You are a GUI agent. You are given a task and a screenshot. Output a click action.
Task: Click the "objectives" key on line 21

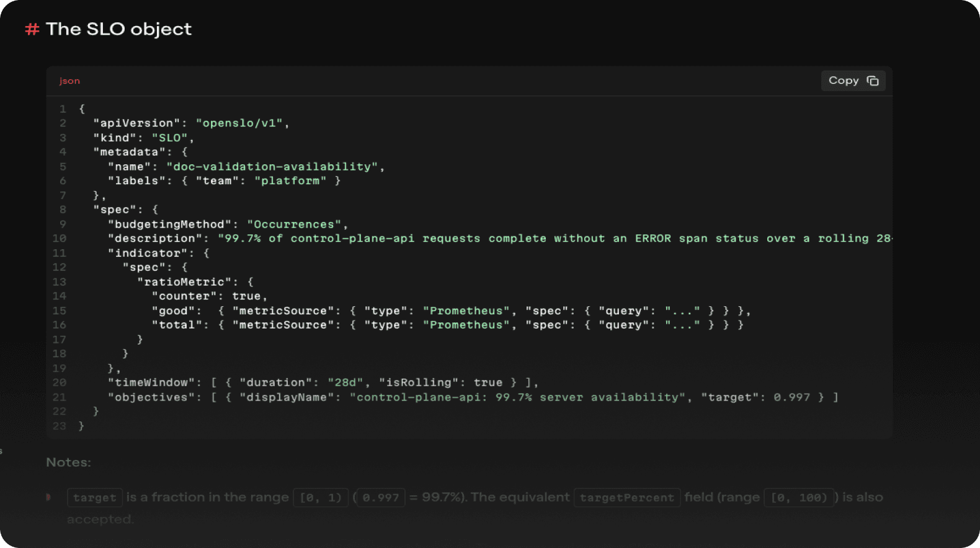pos(151,397)
